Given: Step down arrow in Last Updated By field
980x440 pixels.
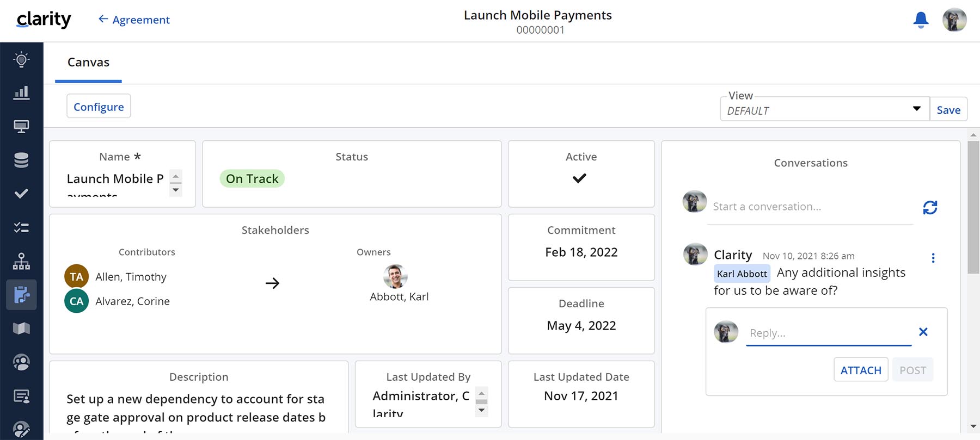Looking at the screenshot, I should 481,411.
